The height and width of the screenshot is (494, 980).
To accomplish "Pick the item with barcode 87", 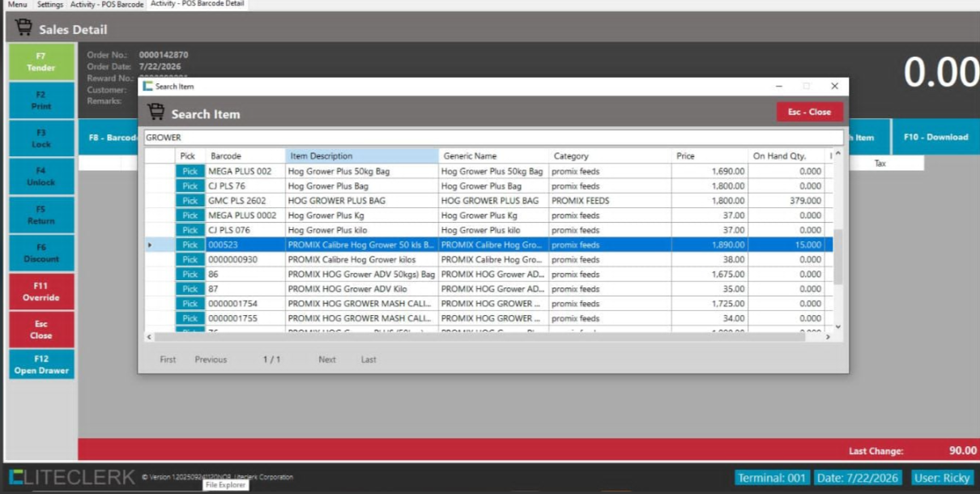I will 190,288.
